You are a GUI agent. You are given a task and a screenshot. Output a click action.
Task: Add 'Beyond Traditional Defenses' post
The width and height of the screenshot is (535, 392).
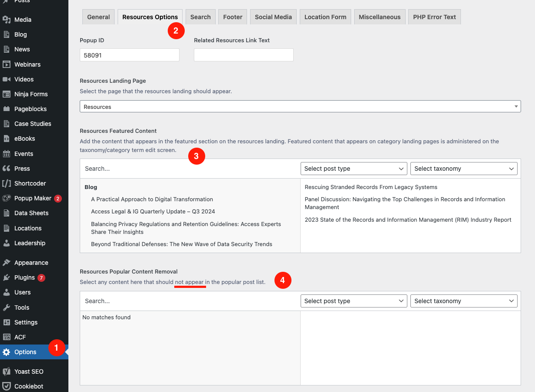coord(182,244)
